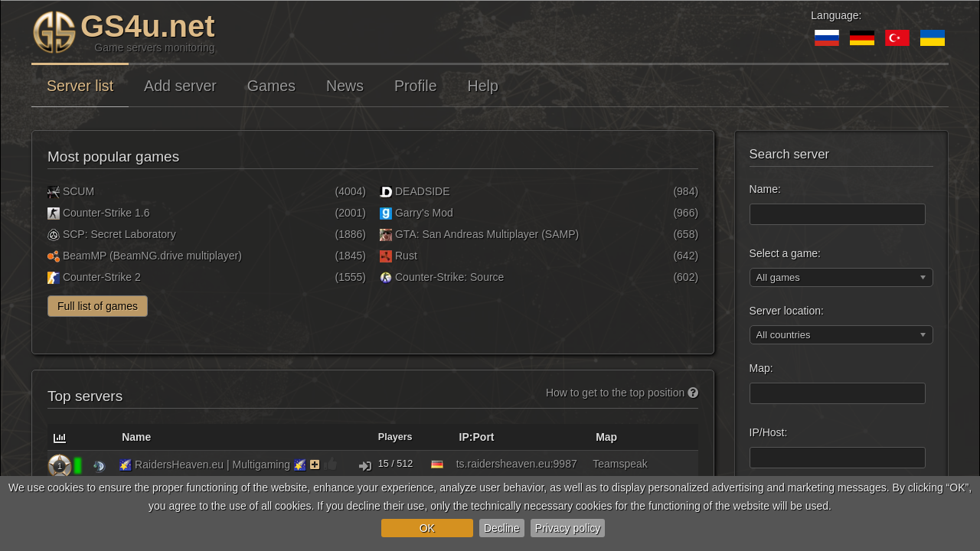Switch language to Russian flag
Image resolution: width=980 pixels, height=551 pixels.
coord(827,38)
